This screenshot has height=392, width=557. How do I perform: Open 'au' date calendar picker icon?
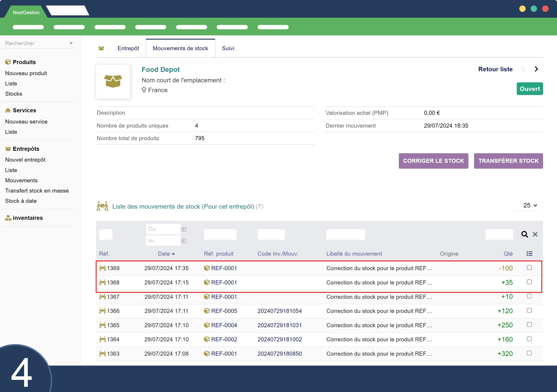coord(184,241)
